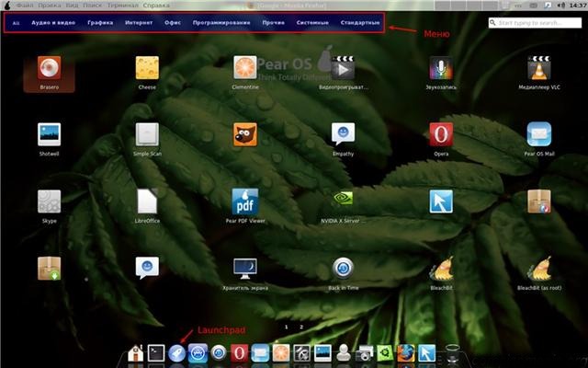Screen dimensions: 588x368
Task: Launch Firefox from the dock
Action: pos(406,353)
